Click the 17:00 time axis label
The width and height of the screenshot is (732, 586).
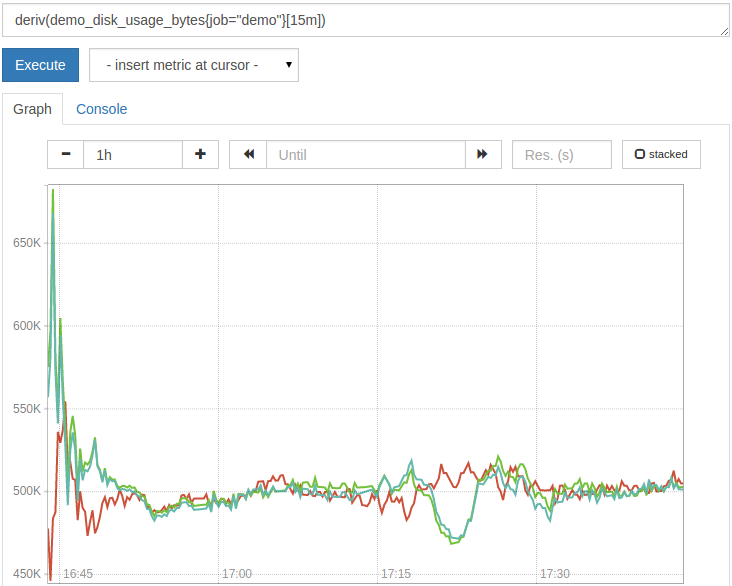pyautogui.click(x=237, y=573)
